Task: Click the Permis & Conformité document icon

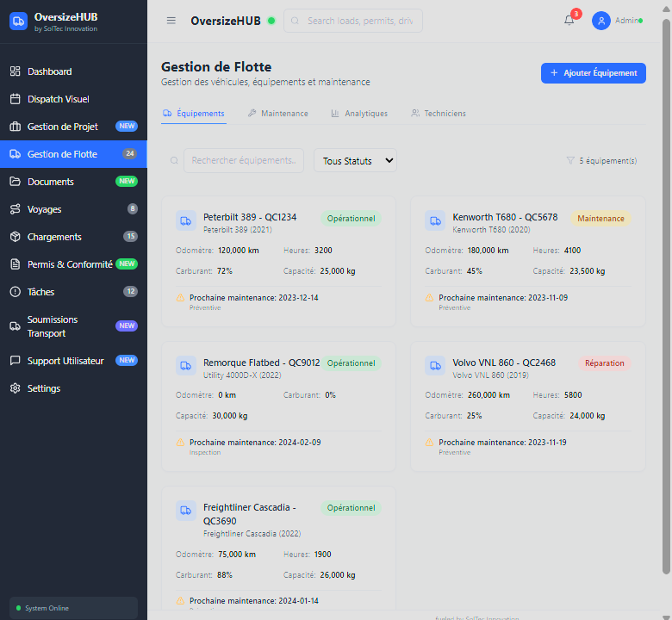Action: tap(15, 264)
